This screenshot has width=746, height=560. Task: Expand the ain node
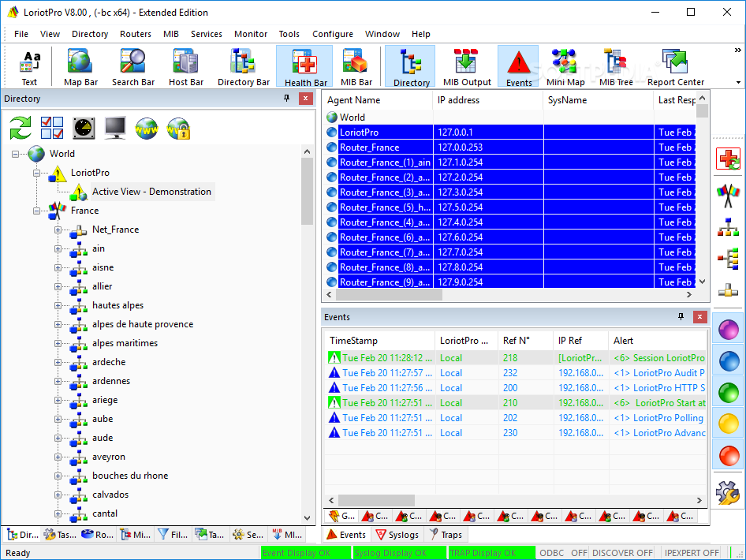click(x=58, y=248)
